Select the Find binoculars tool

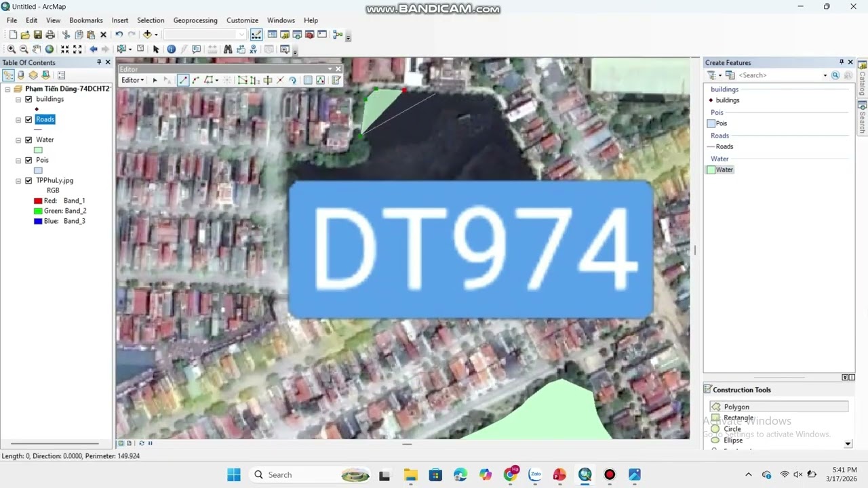[227, 49]
